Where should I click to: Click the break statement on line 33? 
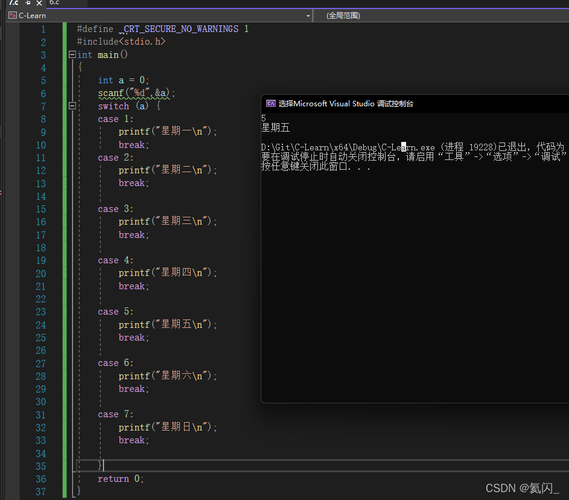134,440
